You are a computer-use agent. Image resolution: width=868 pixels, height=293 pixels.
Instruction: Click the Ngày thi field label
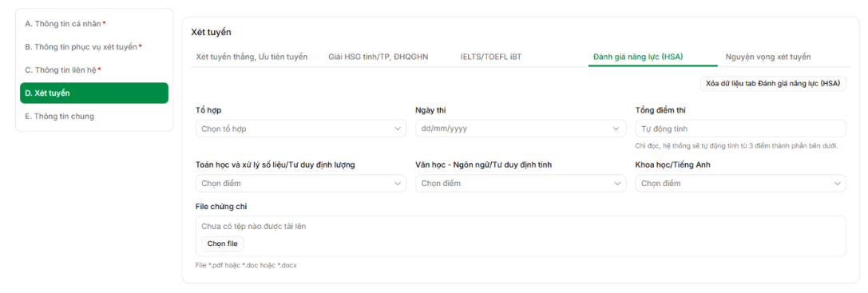430,110
